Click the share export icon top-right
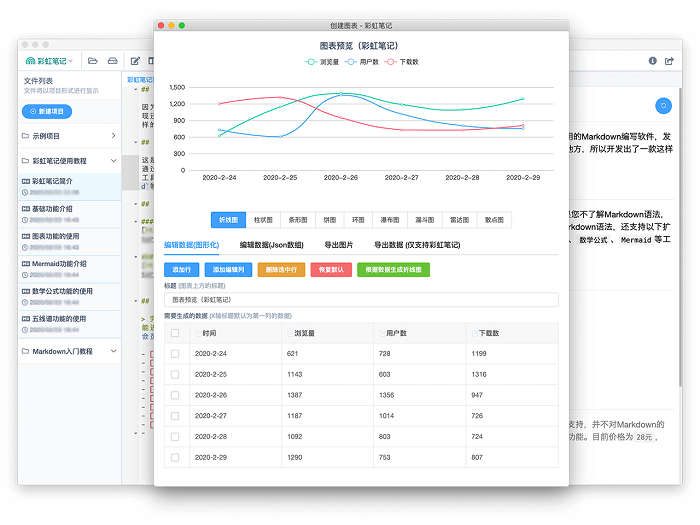Screen dimensions: 700x525 tap(669, 61)
